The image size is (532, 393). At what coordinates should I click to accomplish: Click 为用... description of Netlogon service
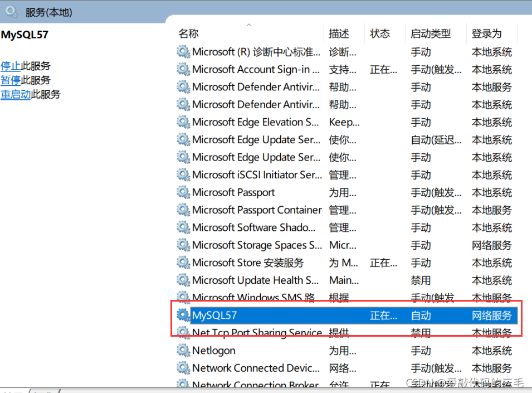343,351
